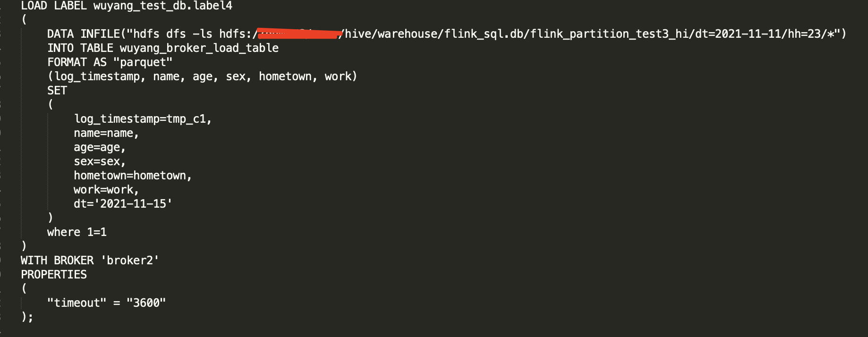Click the WITH BROKER 'broker2' line
Viewport: 868px width, 337px height.
point(90,261)
